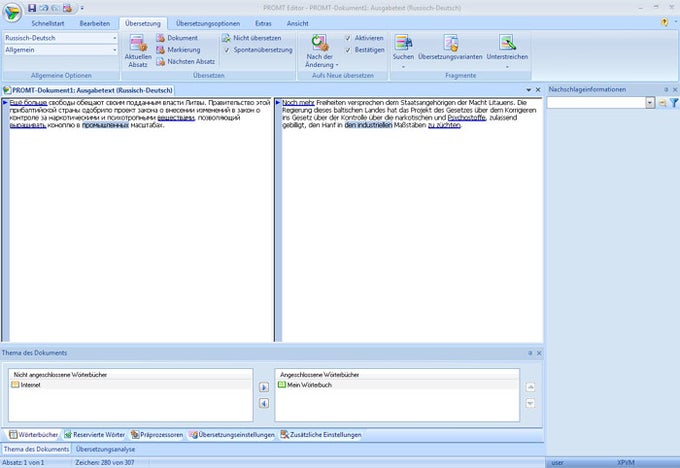This screenshot has width=680, height=468.
Task: Toggle the Spontanübersetzung checkbox
Action: coord(227,50)
